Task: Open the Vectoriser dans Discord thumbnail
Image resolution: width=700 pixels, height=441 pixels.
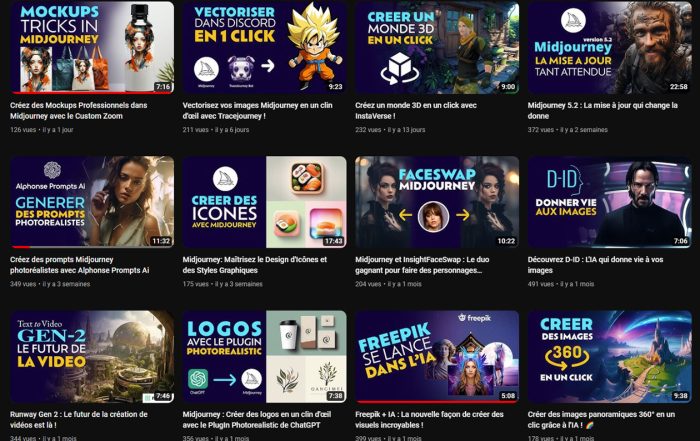Action: point(264,47)
